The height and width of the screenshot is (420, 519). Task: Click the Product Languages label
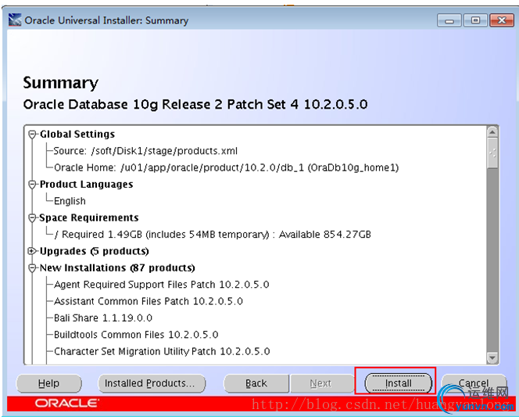click(x=87, y=184)
